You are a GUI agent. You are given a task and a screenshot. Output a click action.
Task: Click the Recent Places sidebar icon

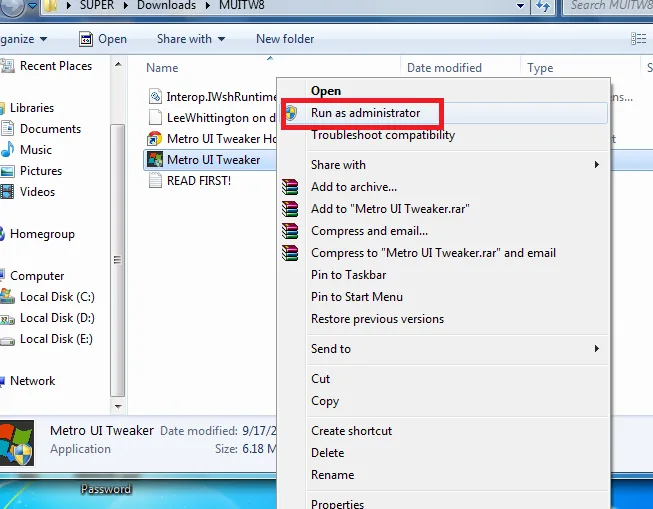[7, 66]
